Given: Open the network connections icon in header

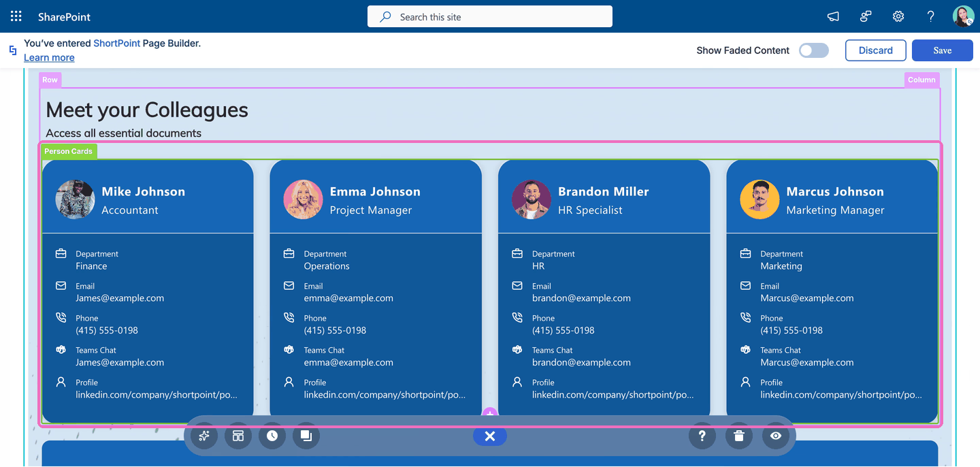Looking at the screenshot, I should tap(866, 16).
